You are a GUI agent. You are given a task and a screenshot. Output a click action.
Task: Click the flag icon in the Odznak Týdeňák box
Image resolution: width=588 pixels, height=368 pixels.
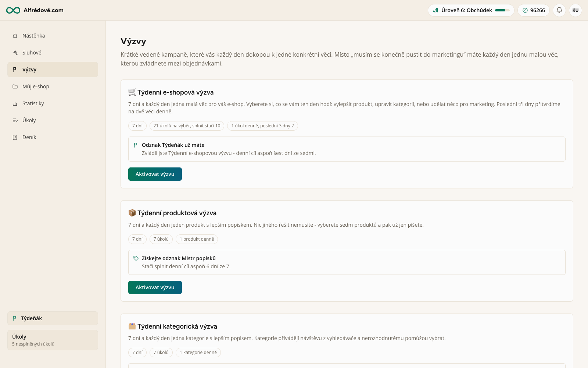[136, 145]
